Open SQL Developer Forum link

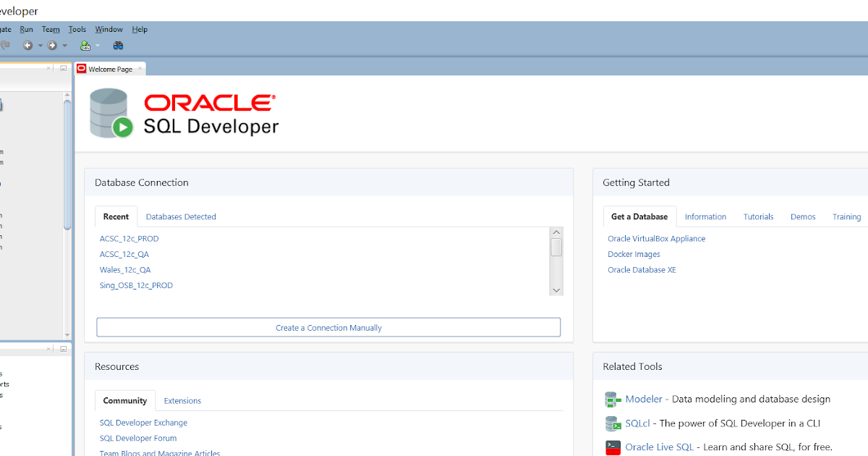pyautogui.click(x=138, y=439)
